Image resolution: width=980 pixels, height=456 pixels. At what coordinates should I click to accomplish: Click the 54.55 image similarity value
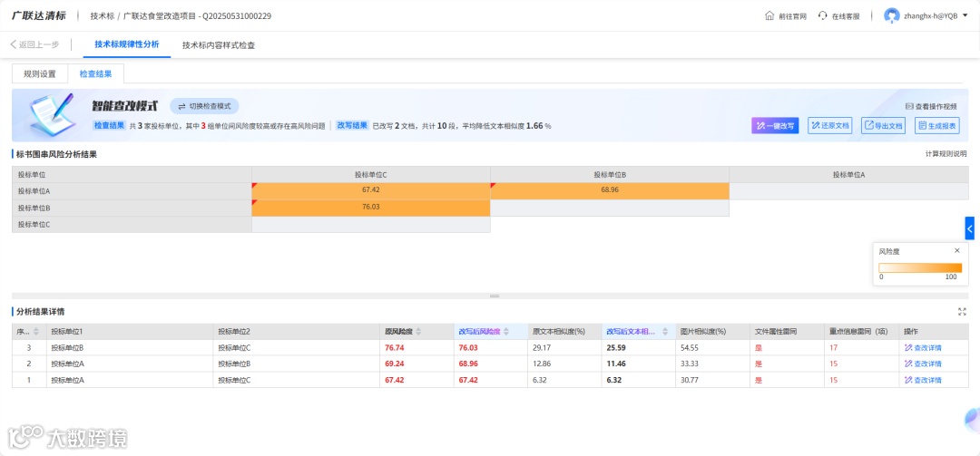pyautogui.click(x=689, y=348)
